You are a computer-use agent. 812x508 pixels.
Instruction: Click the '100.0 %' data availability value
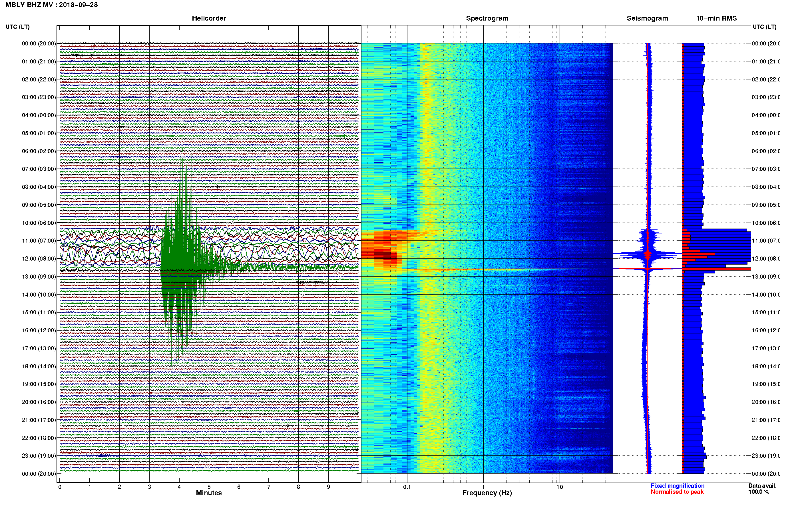pos(758,491)
